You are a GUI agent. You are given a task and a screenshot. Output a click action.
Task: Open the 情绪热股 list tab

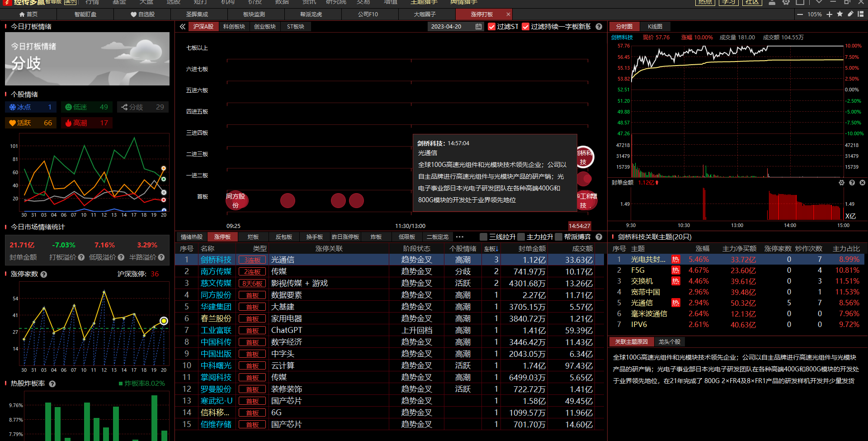click(x=192, y=237)
